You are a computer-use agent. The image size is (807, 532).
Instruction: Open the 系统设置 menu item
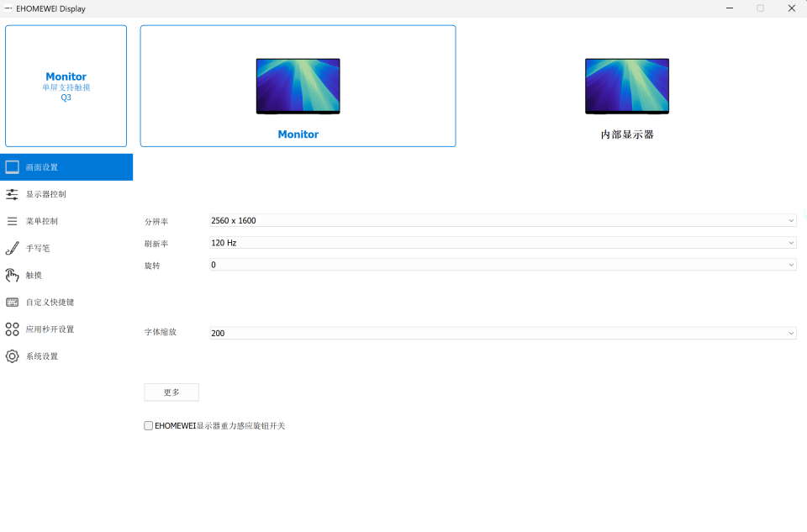point(66,356)
